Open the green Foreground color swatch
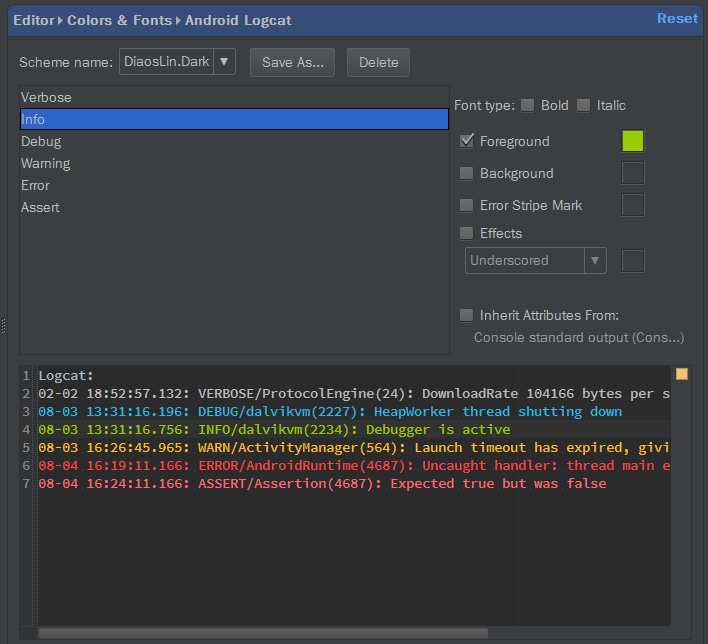 633,141
